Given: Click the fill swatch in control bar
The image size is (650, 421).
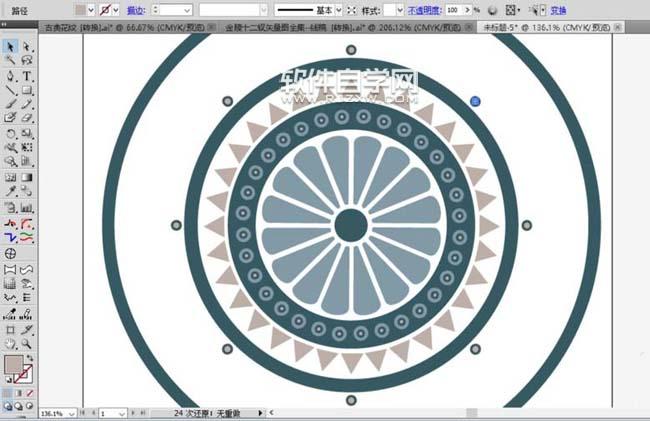Looking at the screenshot, I should click(80, 10).
